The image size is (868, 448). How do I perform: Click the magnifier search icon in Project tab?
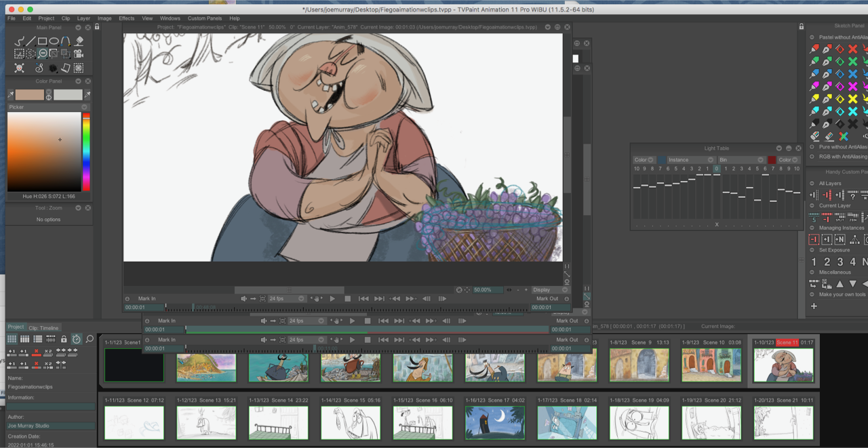coord(90,339)
